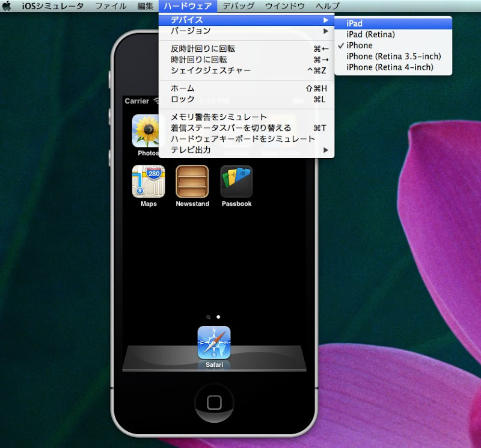Close the ハードウェア menu in the menu bar
This screenshot has height=448, width=481.
188,6
